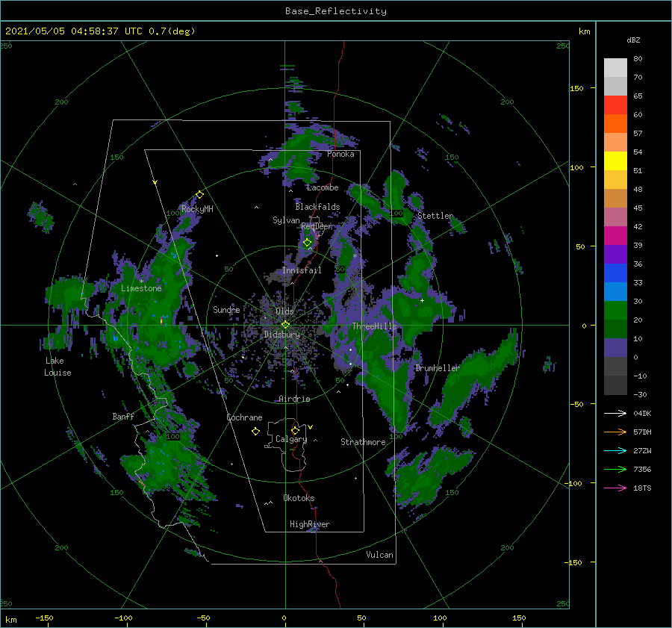Click the Drumheller label
The image size is (672, 628).
tap(438, 368)
